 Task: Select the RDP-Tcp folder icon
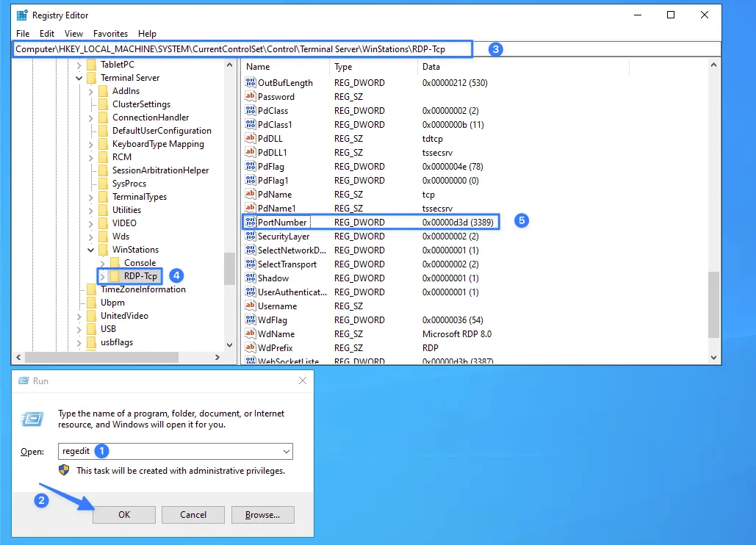coord(114,275)
